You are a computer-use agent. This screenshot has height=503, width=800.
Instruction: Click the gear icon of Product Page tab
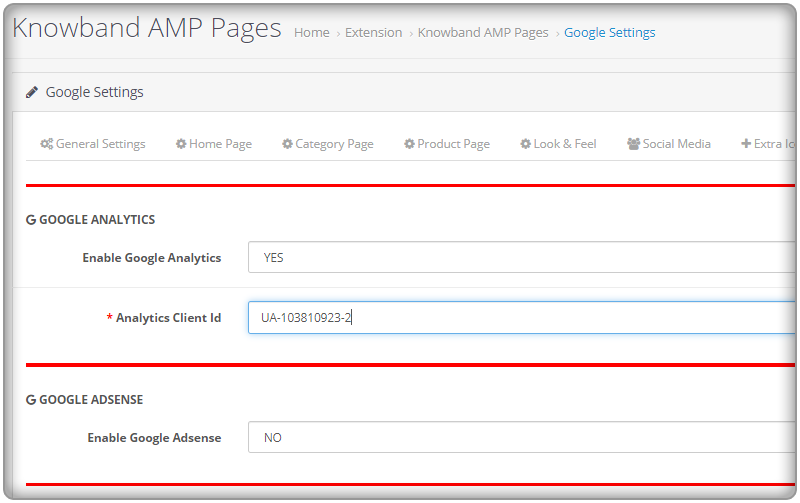click(x=409, y=144)
